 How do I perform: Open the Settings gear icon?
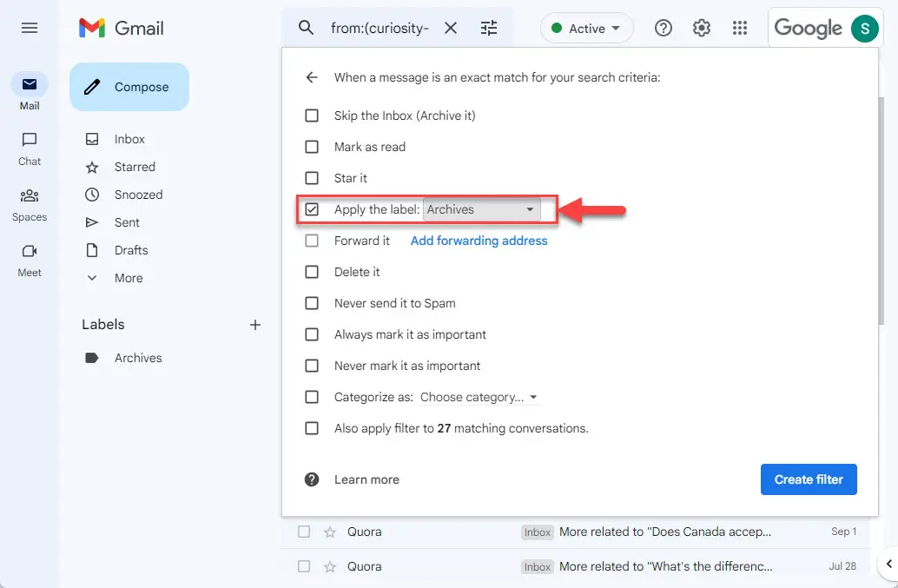click(x=701, y=28)
